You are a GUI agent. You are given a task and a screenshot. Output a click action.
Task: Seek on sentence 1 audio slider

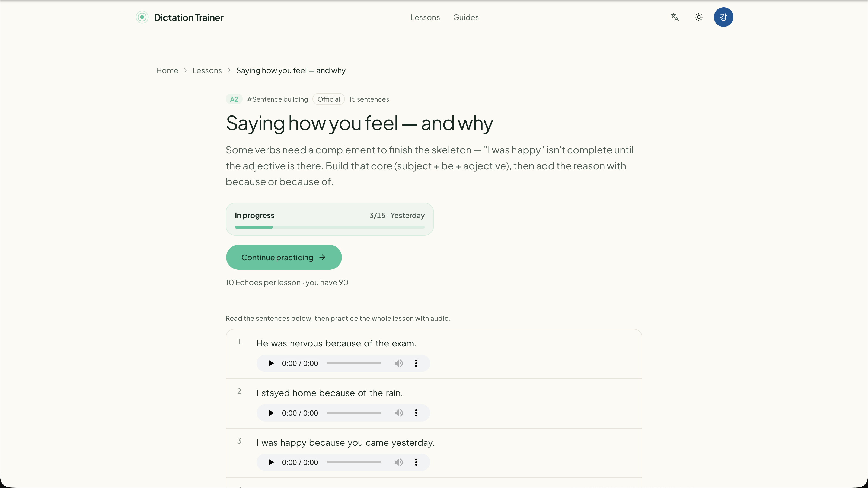point(354,363)
